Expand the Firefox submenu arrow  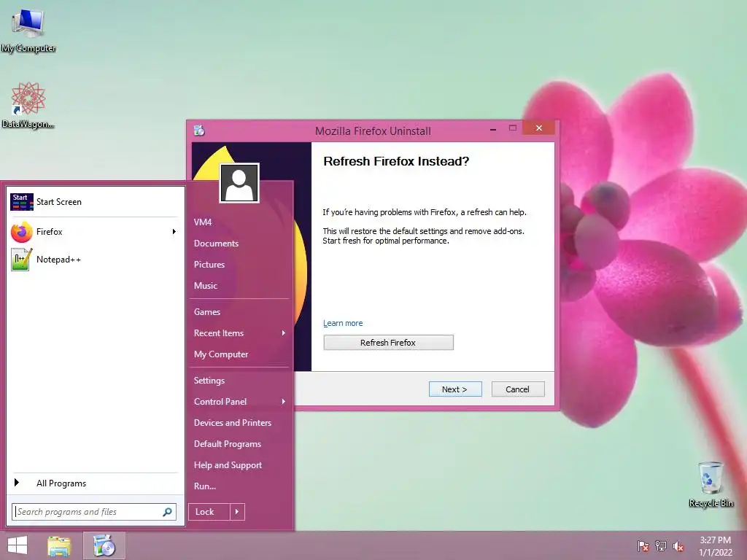[x=174, y=232]
